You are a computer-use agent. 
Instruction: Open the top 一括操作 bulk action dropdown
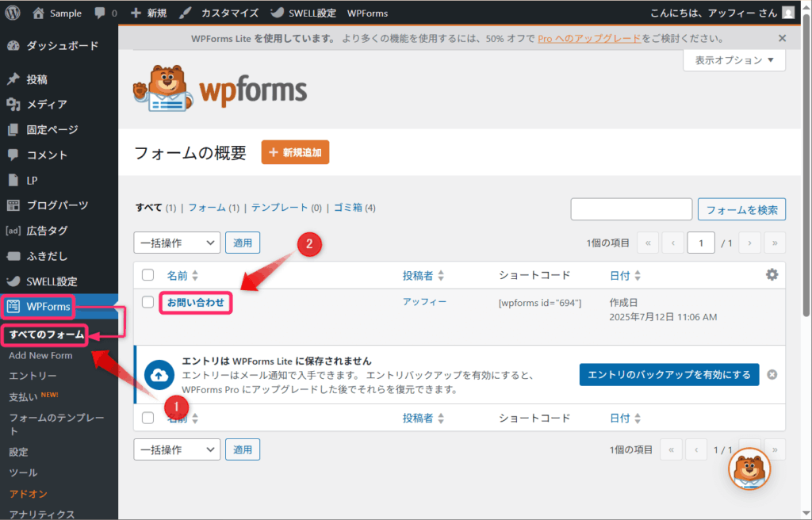tap(177, 243)
